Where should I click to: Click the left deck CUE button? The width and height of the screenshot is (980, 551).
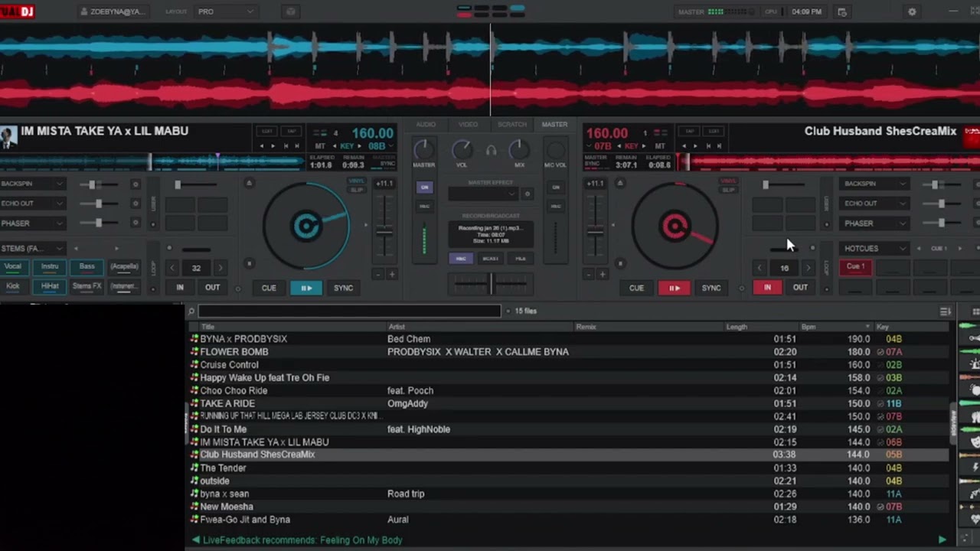[x=269, y=288]
